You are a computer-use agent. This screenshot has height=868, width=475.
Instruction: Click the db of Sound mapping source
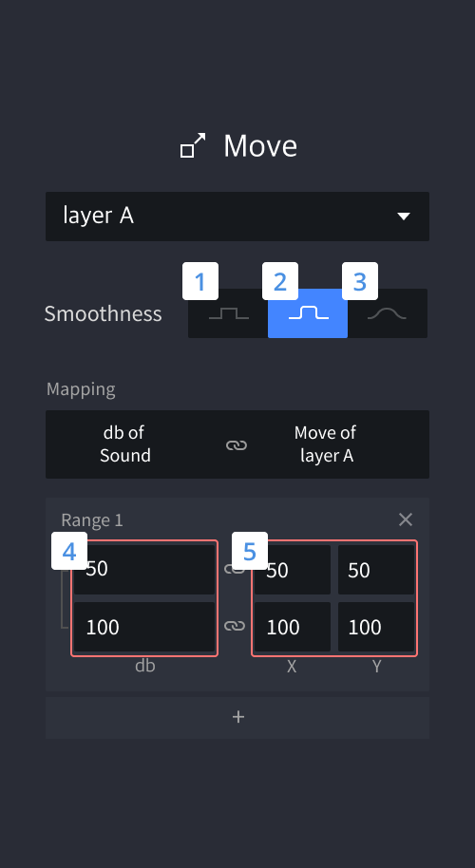tap(125, 443)
